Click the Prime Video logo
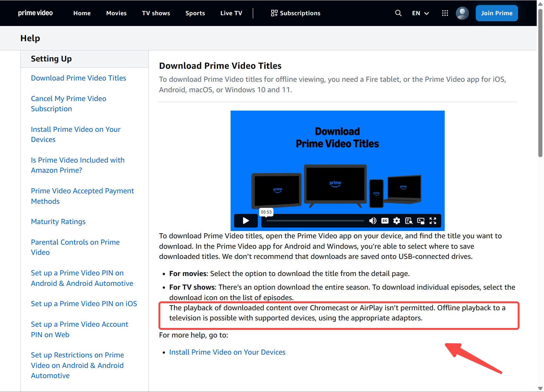The width and height of the screenshot is (544, 392). [x=35, y=13]
